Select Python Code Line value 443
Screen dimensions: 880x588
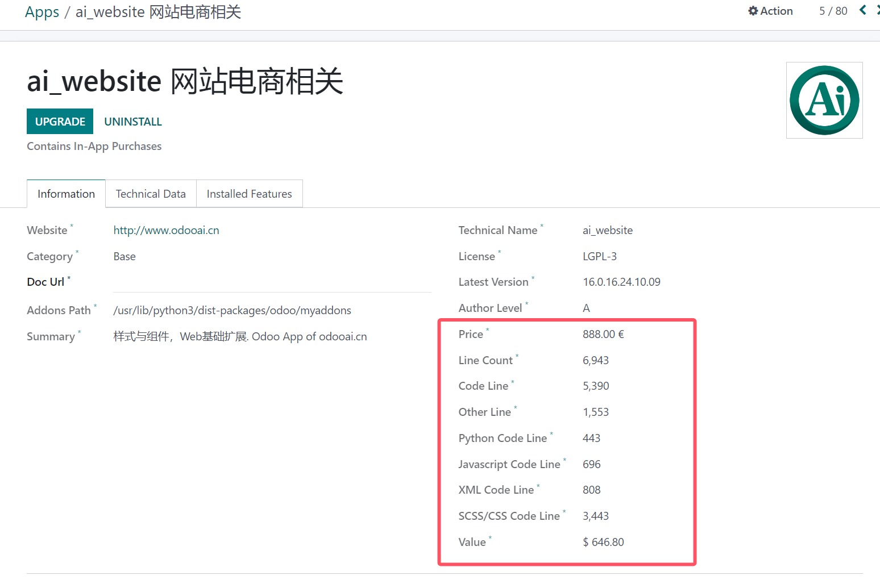pyautogui.click(x=591, y=438)
